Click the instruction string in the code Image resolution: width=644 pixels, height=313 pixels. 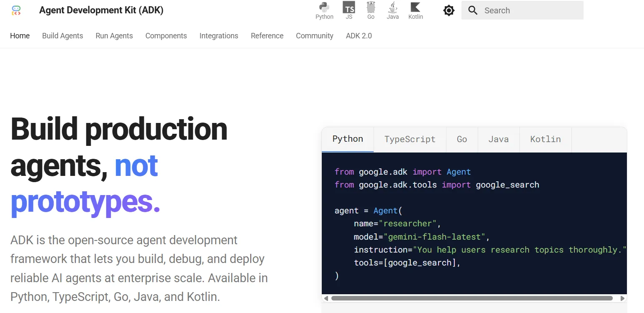(x=520, y=250)
